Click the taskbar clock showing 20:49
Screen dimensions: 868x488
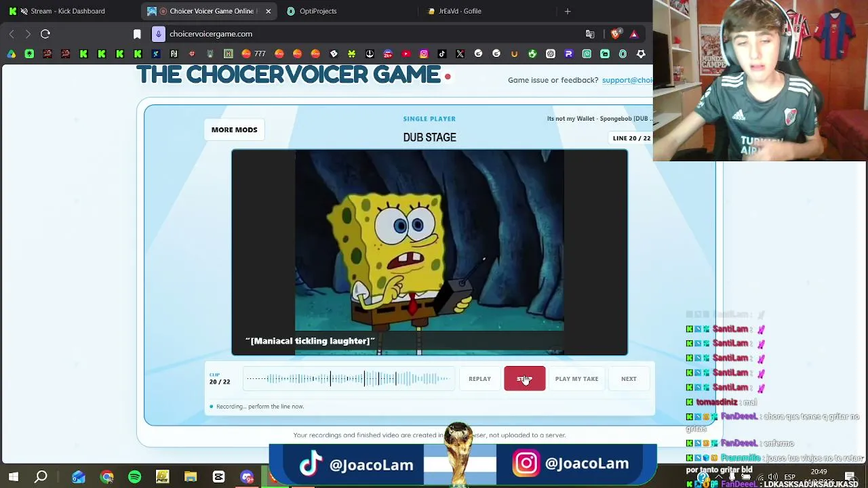pos(818,476)
